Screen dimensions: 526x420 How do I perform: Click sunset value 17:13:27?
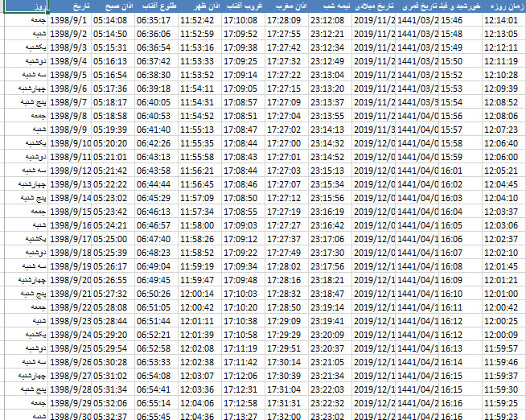click(x=243, y=415)
